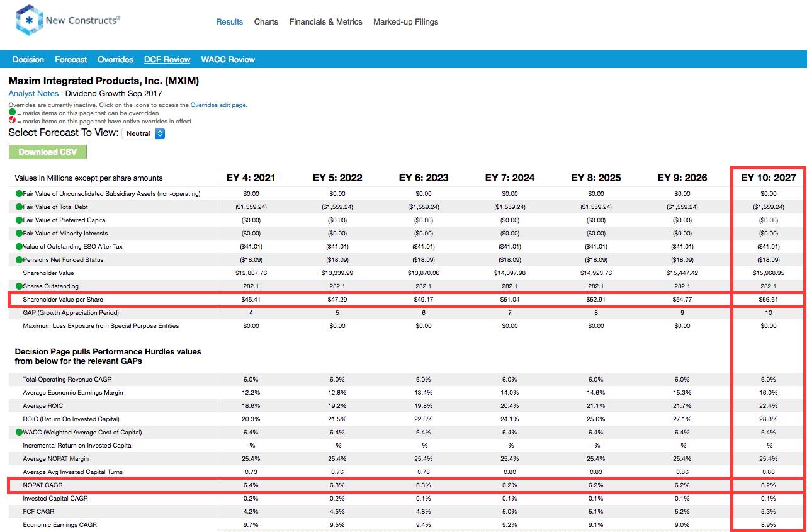Image resolution: width=807 pixels, height=532 pixels.
Task: Click the 5.3% FCF CAGR value
Action: [x=768, y=512]
